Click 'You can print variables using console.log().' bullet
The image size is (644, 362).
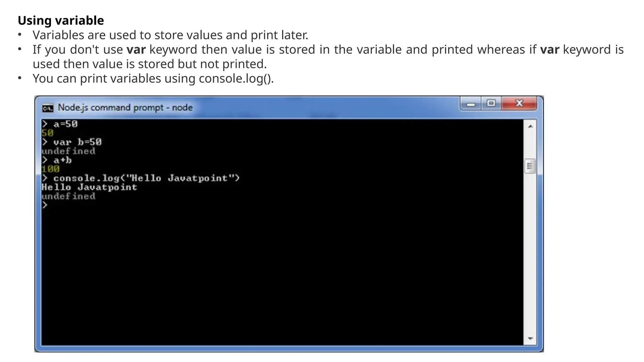153,78
